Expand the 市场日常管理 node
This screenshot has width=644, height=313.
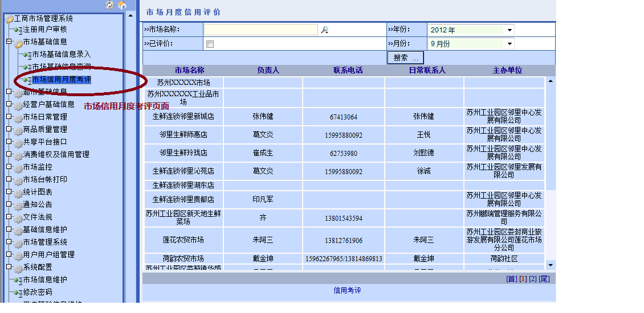click(9, 117)
